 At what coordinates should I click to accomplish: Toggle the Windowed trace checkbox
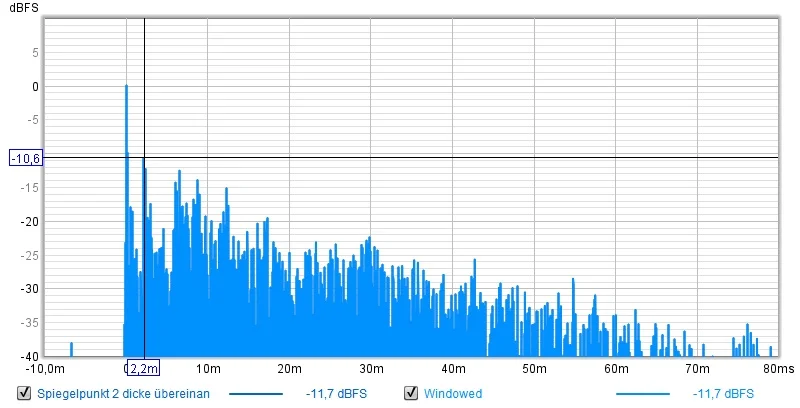[411, 393]
